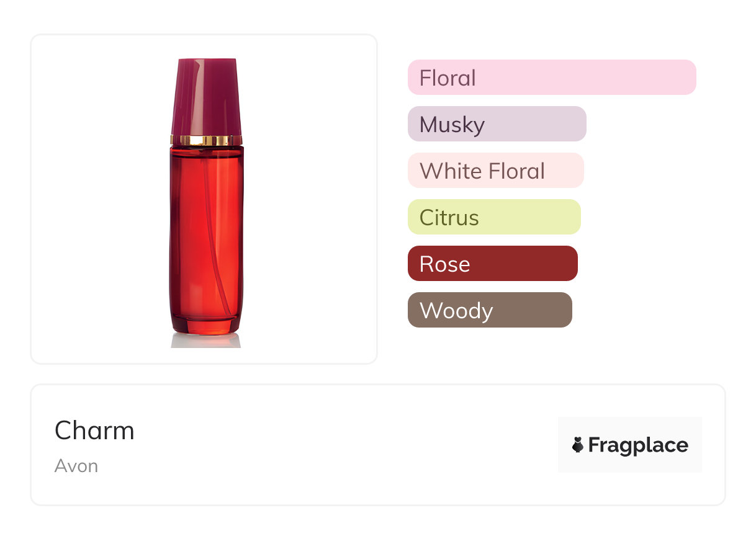Choose the White Floral accord bar
The height and width of the screenshot is (536, 756).
pyautogui.click(x=495, y=171)
